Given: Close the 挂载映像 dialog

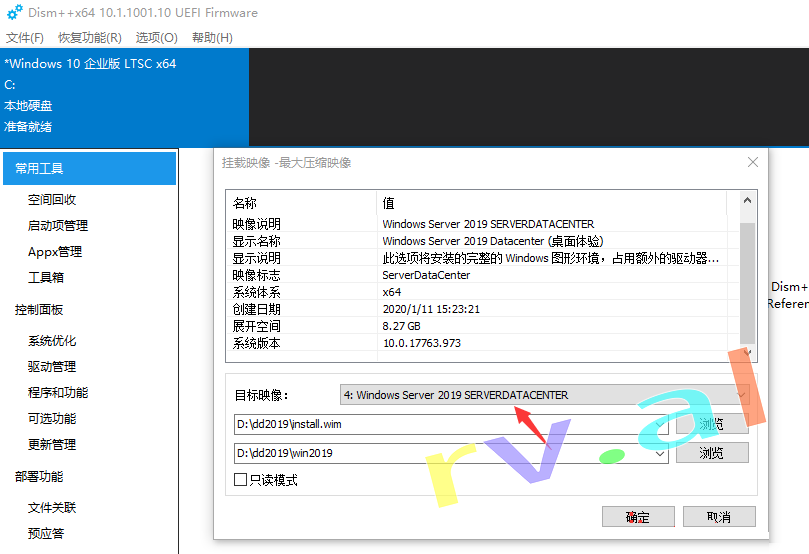Looking at the screenshot, I should pyautogui.click(x=753, y=162).
